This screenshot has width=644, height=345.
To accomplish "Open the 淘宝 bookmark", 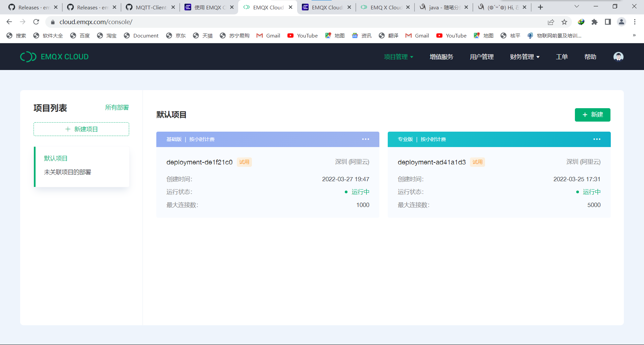I will (107, 36).
